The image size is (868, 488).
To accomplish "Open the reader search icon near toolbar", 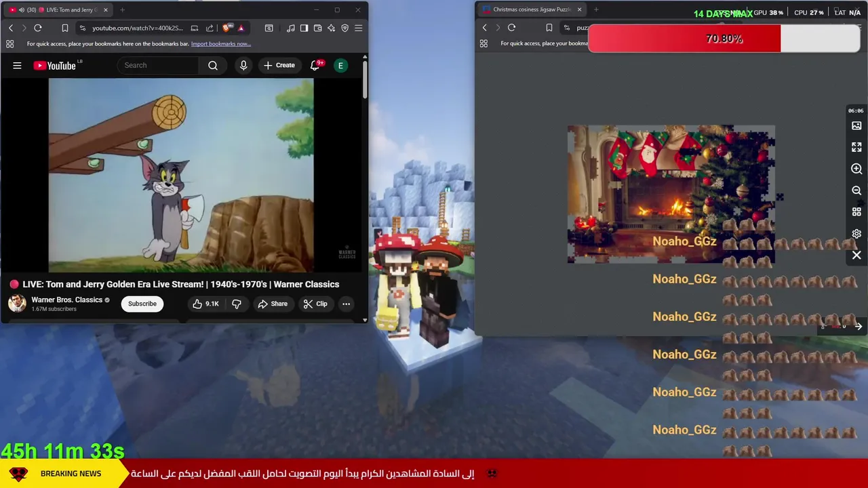I will point(269,28).
